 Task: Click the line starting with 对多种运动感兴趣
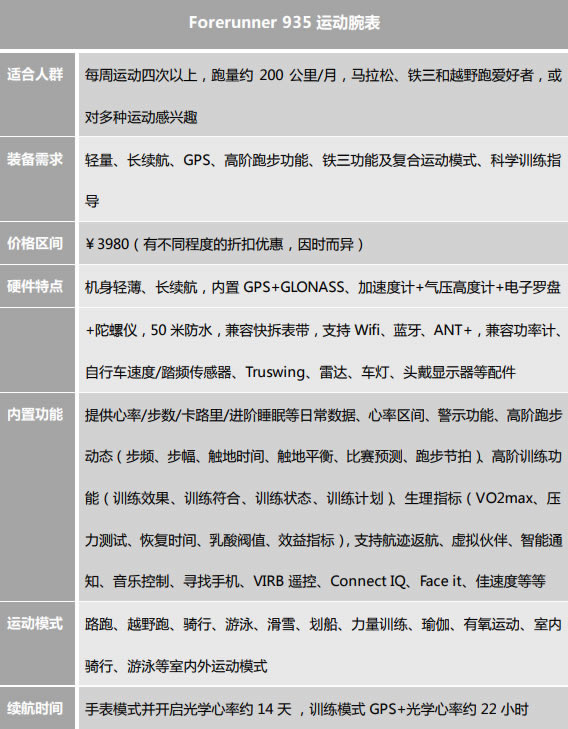(141, 117)
